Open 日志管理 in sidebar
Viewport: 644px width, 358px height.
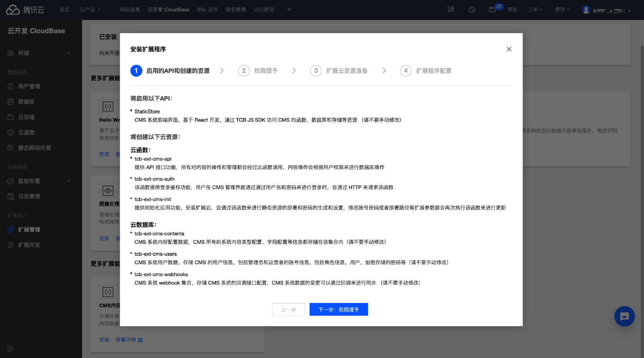pos(29,196)
